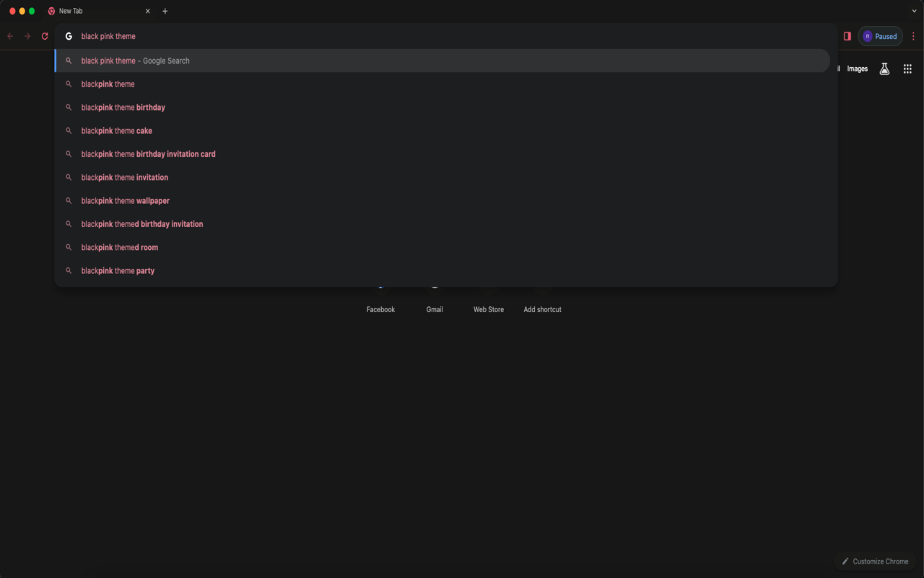Open Chrome three-dot menu
Screen dimensions: 924x578
[x=913, y=36]
